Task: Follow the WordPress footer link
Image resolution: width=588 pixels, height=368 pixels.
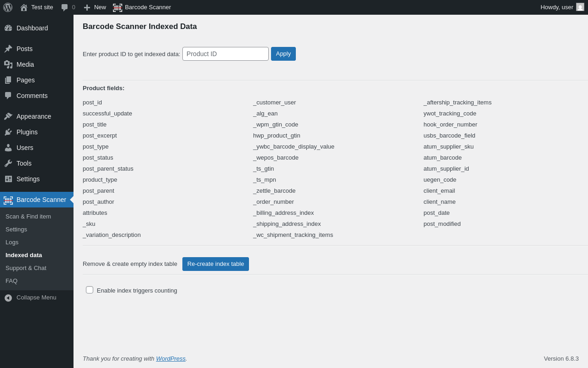Action: pyautogui.click(x=170, y=358)
